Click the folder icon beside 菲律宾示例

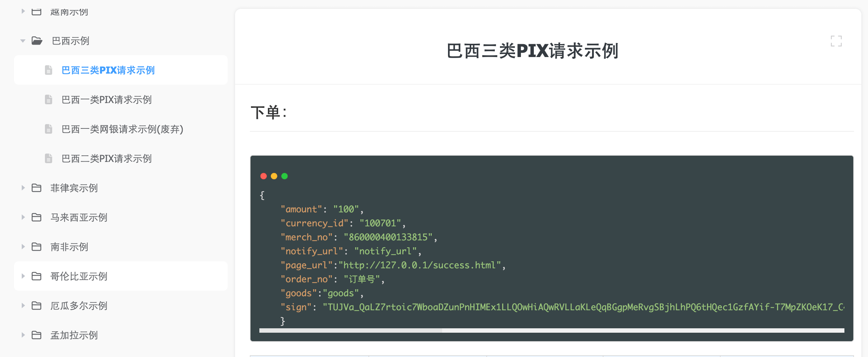pyautogui.click(x=36, y=188)
